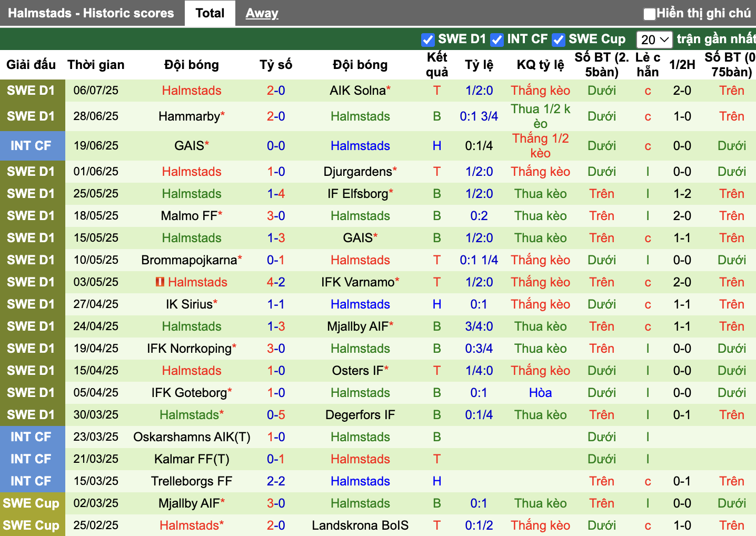Click the Giải đấu column header
This screenshot has height=536, width=756.
pyautogui.click(x=31, y=65)
